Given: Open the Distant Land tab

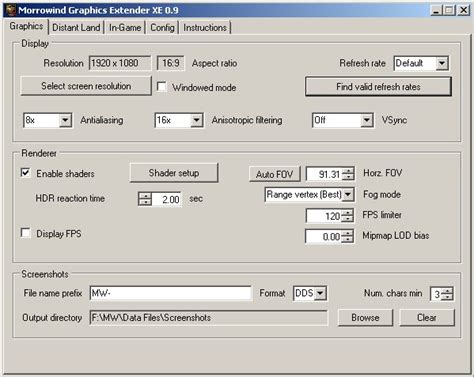Looking at the screenshot, I should coord(76,28).
